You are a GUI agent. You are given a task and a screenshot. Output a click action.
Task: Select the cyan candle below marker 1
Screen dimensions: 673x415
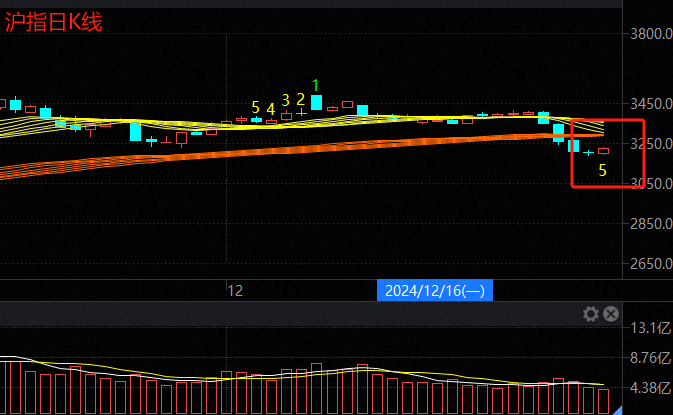316,103
